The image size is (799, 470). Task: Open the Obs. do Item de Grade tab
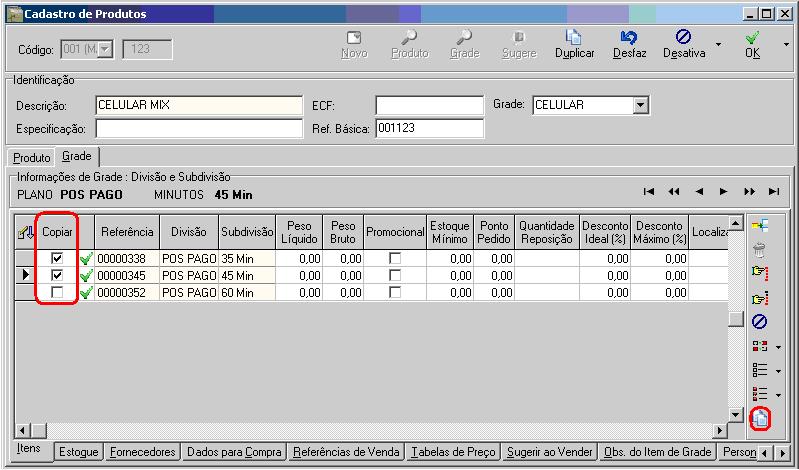pyautogui.click(x=657, y=452)
